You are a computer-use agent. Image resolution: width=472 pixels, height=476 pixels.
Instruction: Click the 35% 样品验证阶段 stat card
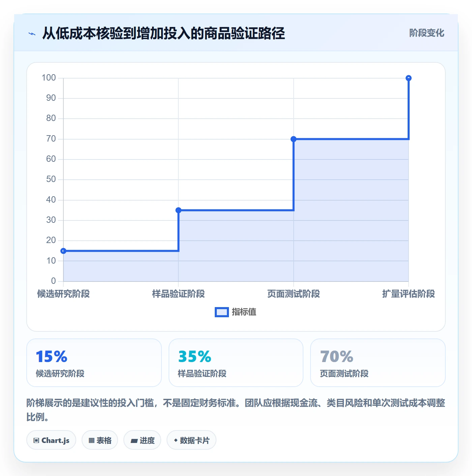pyautogui.click(x=236, y=363)
